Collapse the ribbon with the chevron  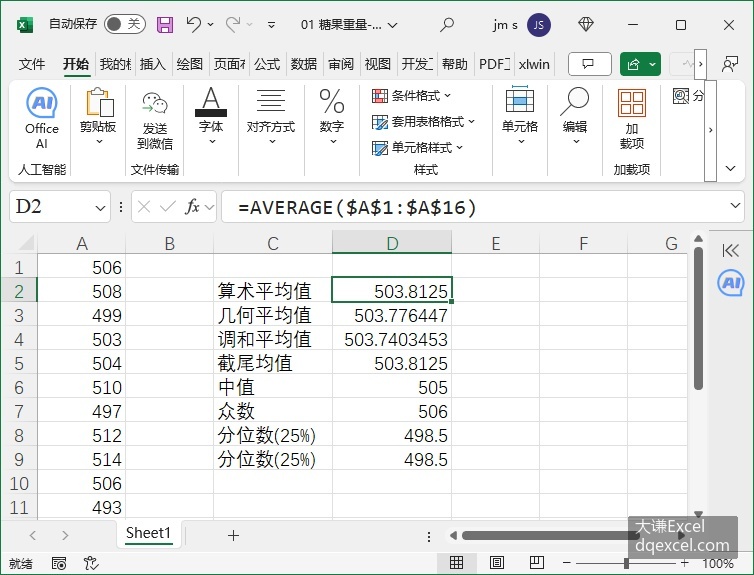tap(730, 168)
